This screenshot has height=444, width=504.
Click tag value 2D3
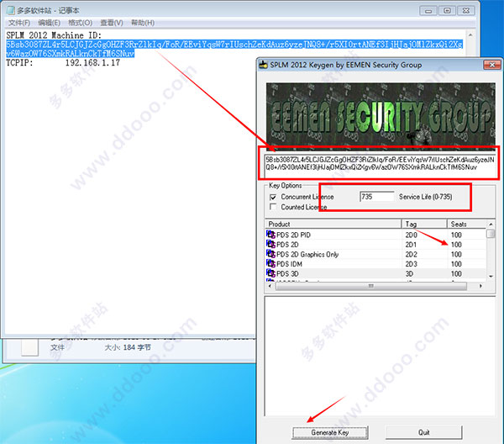point(411,264)
